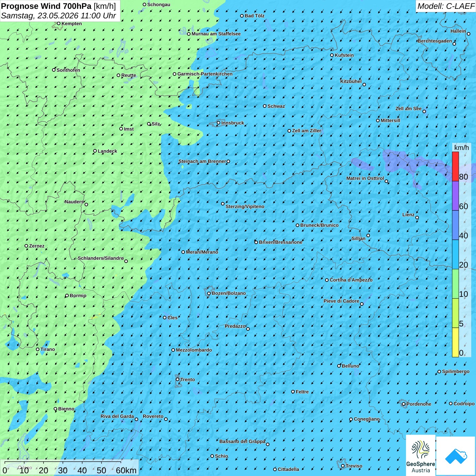Viewport: 476px width, 476px height.
Task: Select the Bozen/Bolzano city marker
Action: tap(209, 293)
